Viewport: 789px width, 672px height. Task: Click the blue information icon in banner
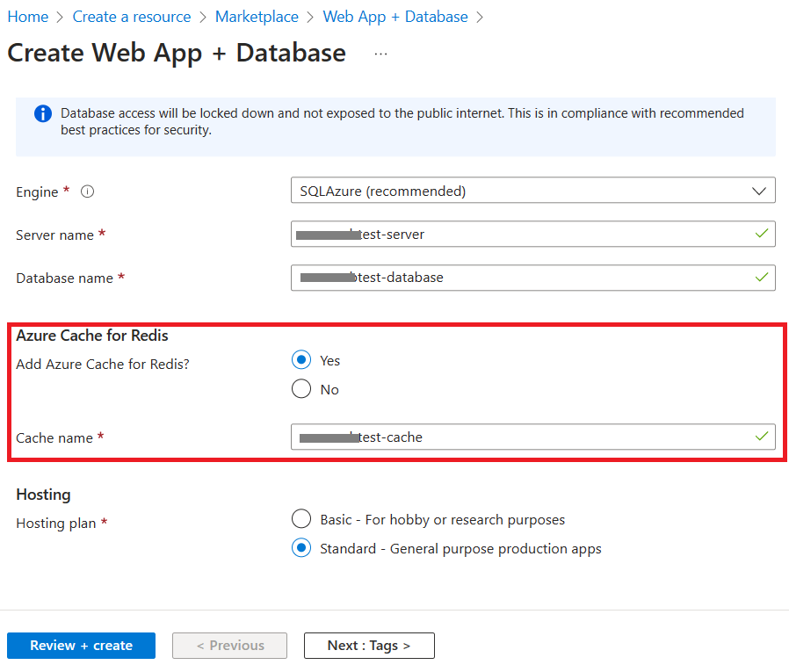pyautogui.click(x=43, y=113)
